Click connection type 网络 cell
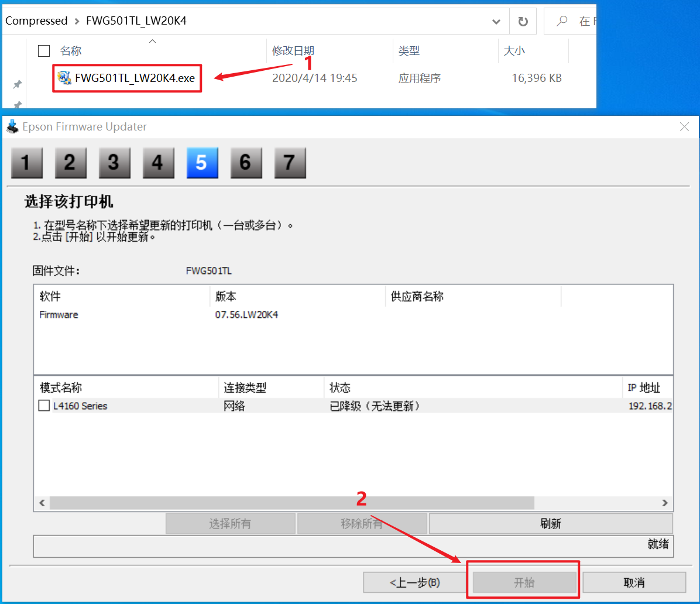 click(234, 406)
